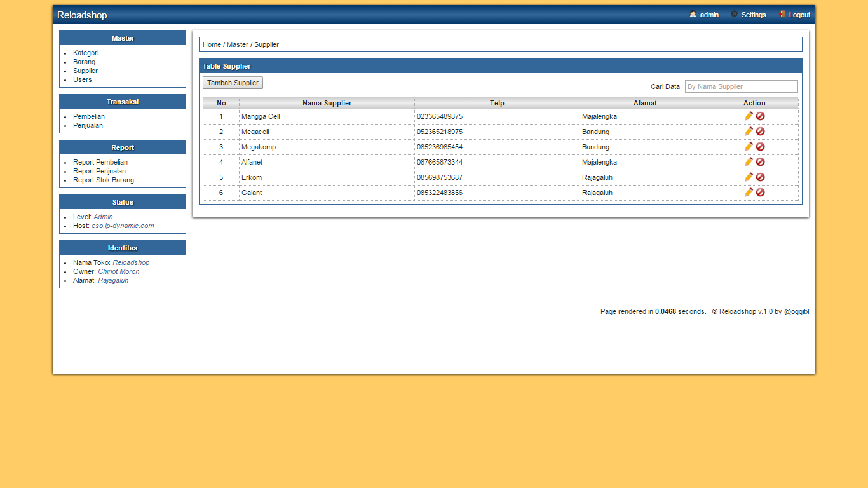
Task: Edit the Mangga Cell supplier with pencil icon
Action: pyautogui.click(x=749, y=116)
